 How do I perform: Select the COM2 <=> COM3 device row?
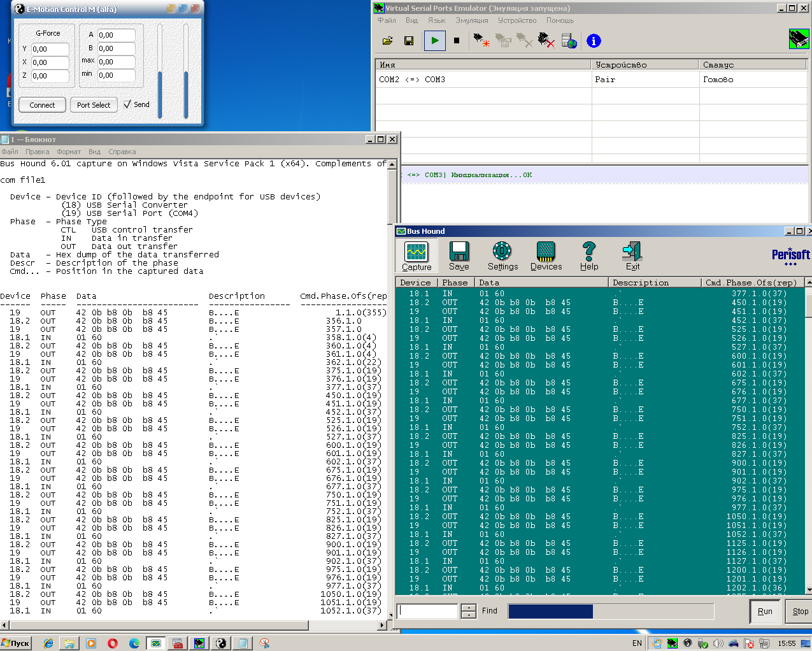591,80
